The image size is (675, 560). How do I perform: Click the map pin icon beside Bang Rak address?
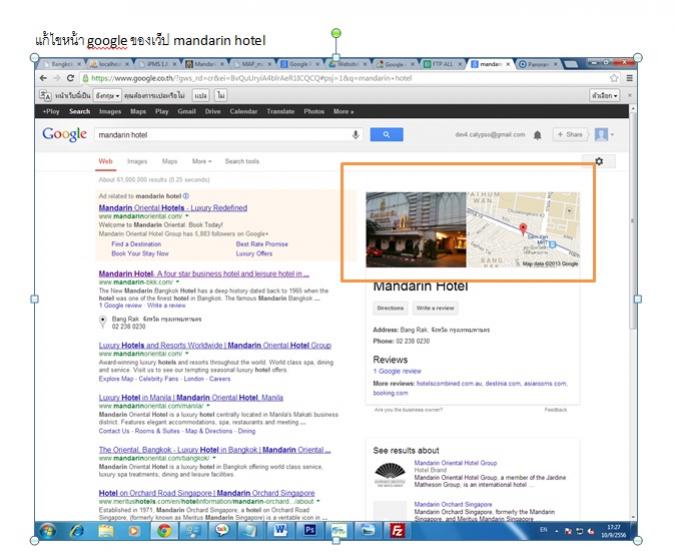102,322
